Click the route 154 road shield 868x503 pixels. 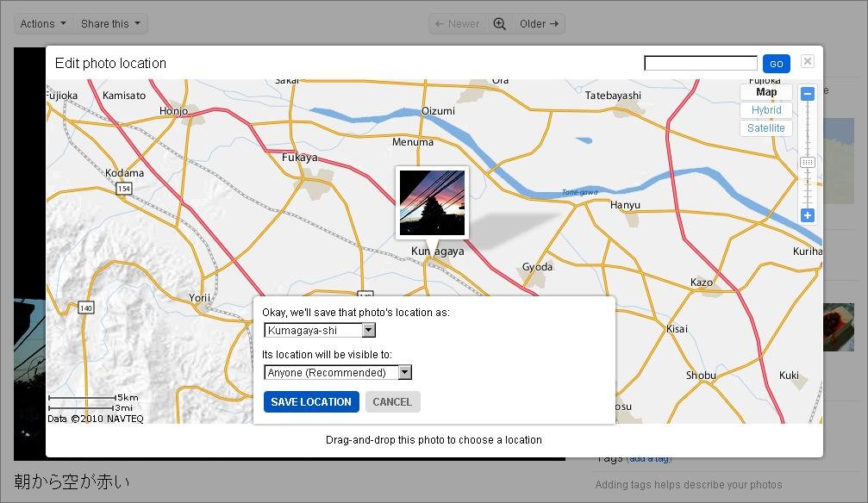(x=124, y=189)
